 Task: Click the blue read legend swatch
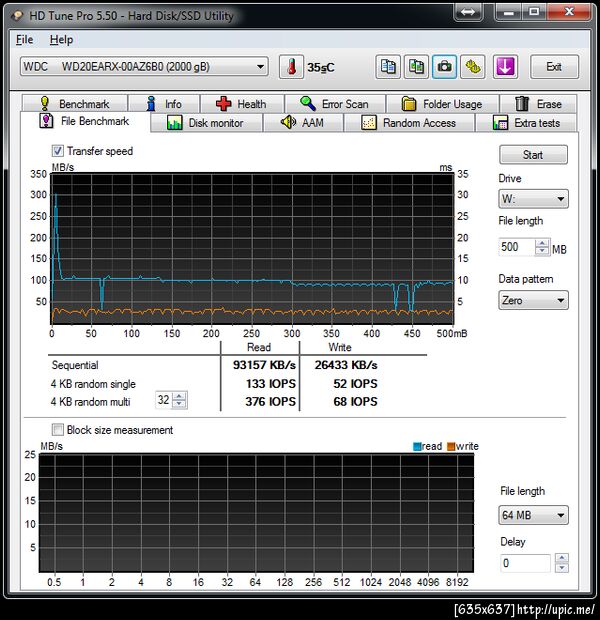click(417, 446)
